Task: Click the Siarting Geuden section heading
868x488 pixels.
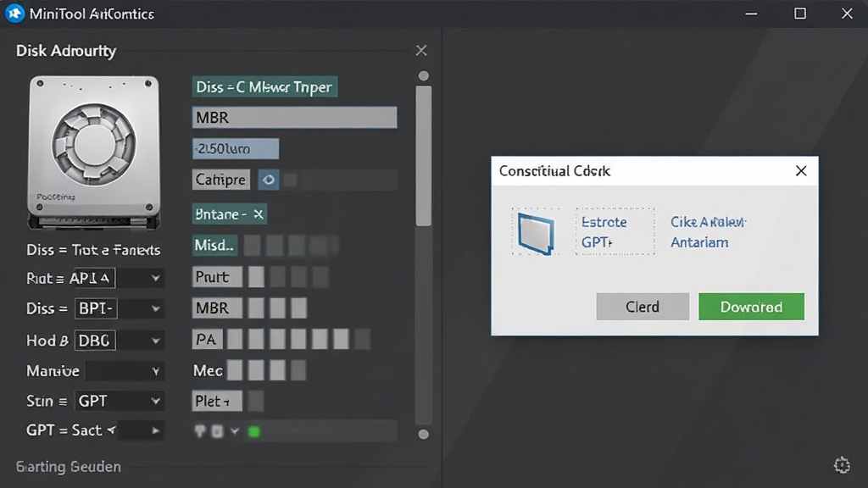Action: click(x=69, y=467)
